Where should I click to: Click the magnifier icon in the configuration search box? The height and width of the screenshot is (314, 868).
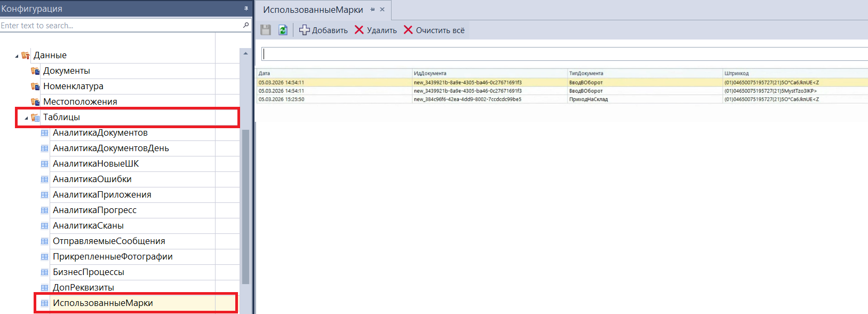[246, 25]
